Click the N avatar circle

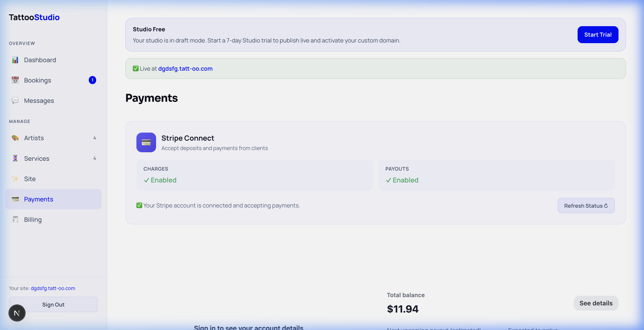click(x=17, y=313)
